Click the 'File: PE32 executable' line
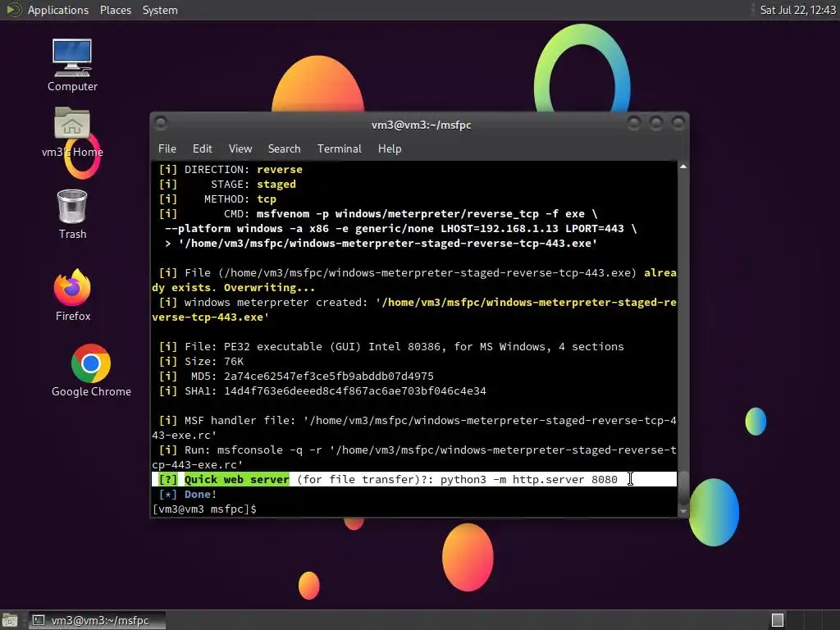The width and height of the screenshot is (840, 630). 391,347
